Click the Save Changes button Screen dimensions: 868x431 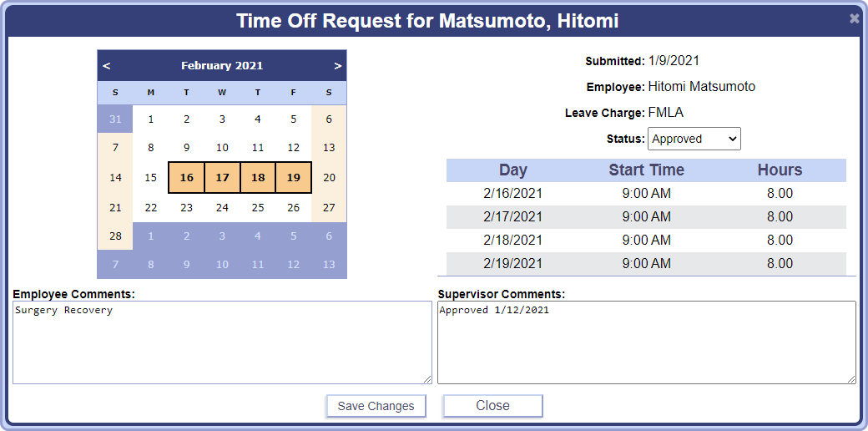click(x=376, y=406)
